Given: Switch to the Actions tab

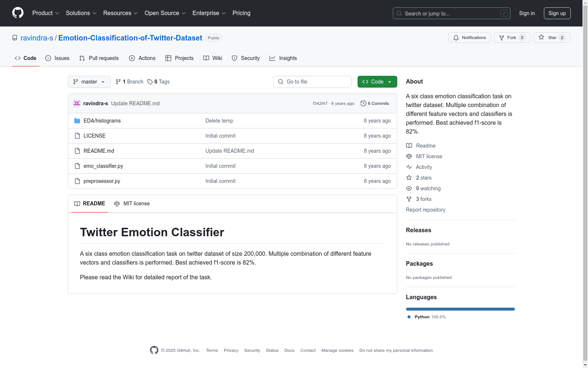Looking at the screenshot, I should click(x=142, y=58).
